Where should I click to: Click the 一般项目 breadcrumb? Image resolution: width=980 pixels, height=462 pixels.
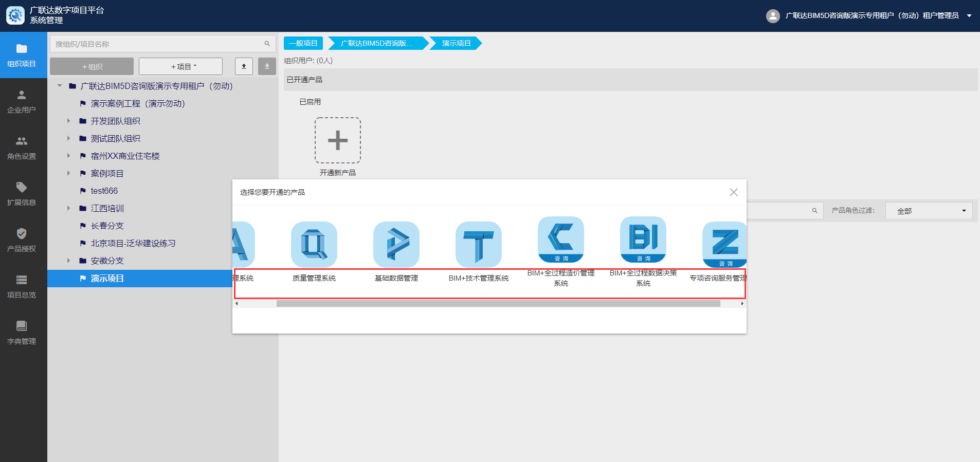tap(303, 43)
